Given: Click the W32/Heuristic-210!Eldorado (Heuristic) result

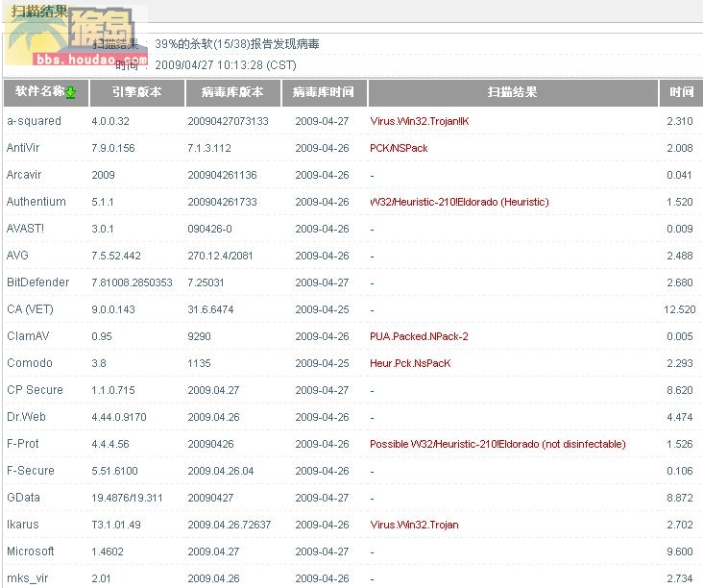Looking at the screenshot, I should coord(460,203).
